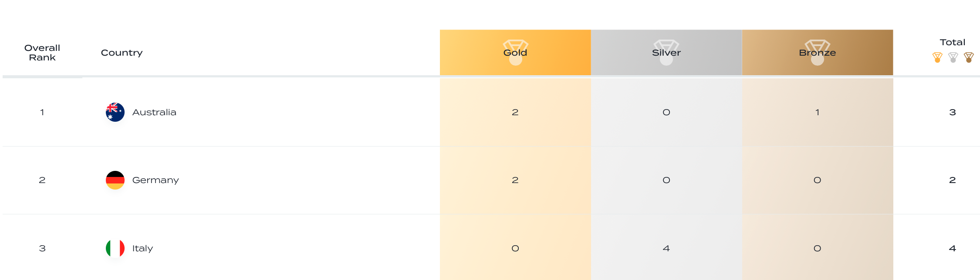
Task: Sort by the Gold column header
Action: [x=515, y=53]
